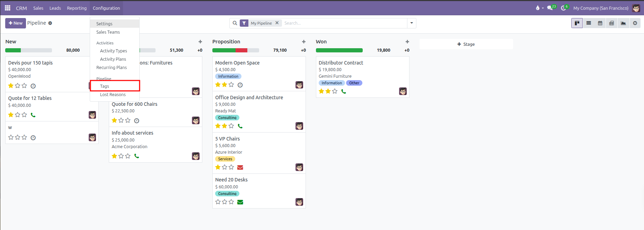The height and width of the screenshot is (230, 644).
Task: Open the conversations messages icon
Action: click(550, 8)
